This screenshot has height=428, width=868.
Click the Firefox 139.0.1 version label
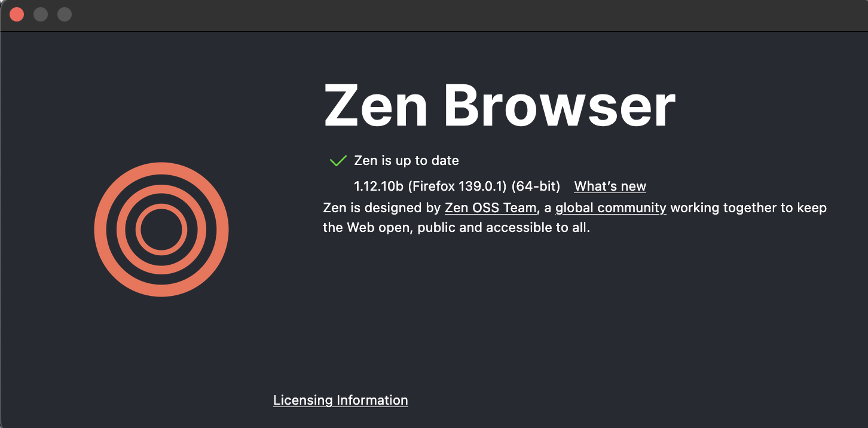(457, 187)
